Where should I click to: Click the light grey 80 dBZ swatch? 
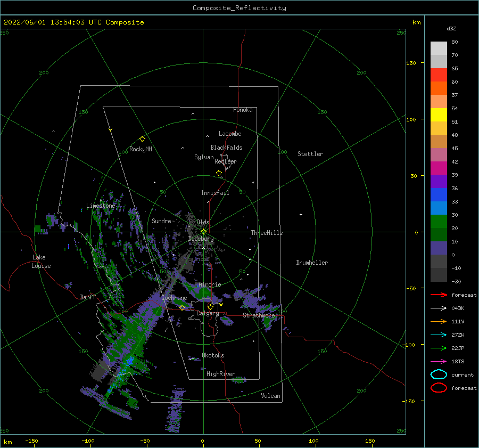click(x=439, y=48)
